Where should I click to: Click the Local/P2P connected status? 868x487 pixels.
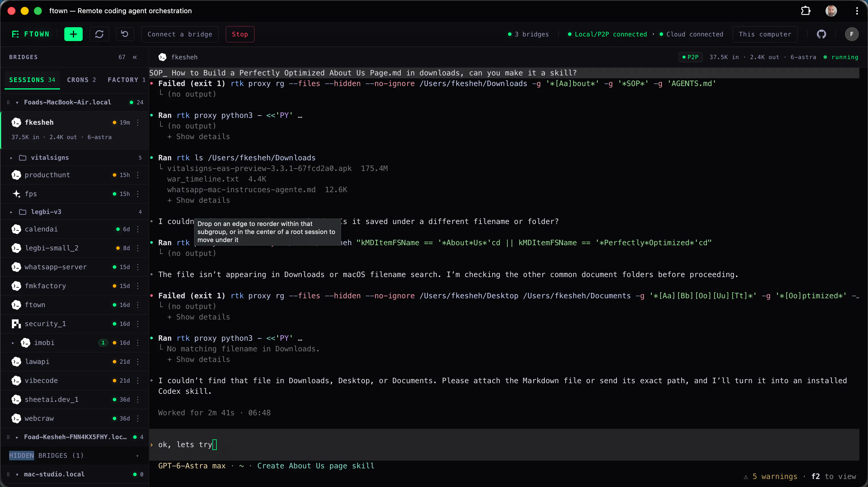click(607, 34)
